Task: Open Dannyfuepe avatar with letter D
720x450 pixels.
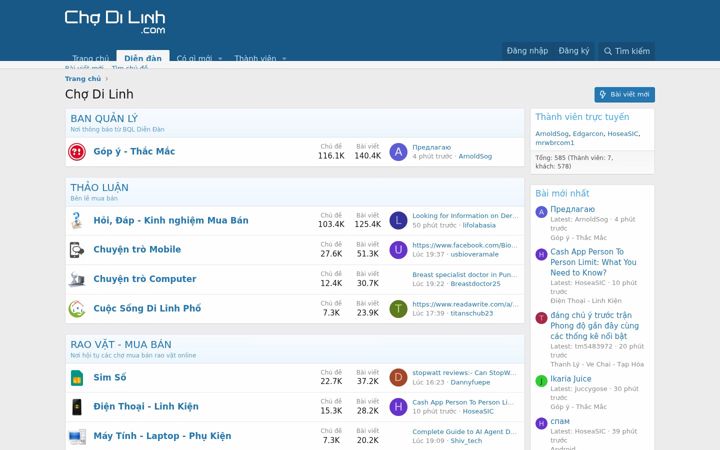Action: point(398,377)
